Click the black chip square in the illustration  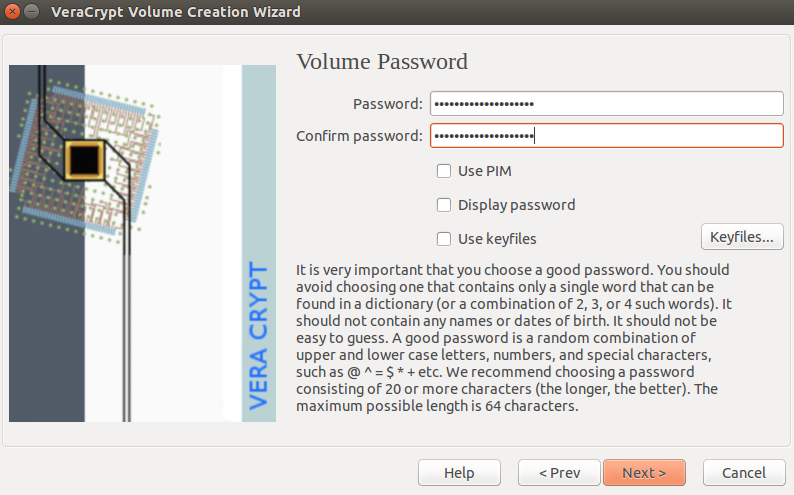tap(85, 160)
